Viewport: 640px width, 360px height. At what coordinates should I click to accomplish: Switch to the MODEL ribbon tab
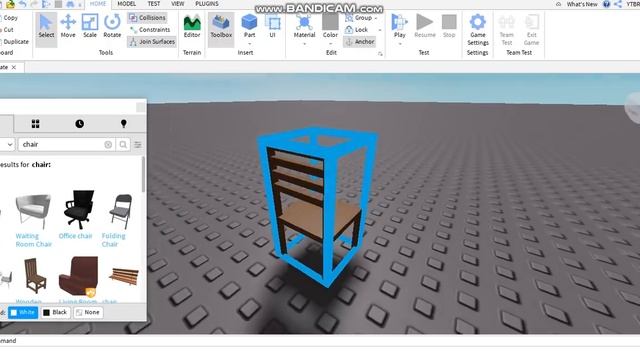pos(127,4)
